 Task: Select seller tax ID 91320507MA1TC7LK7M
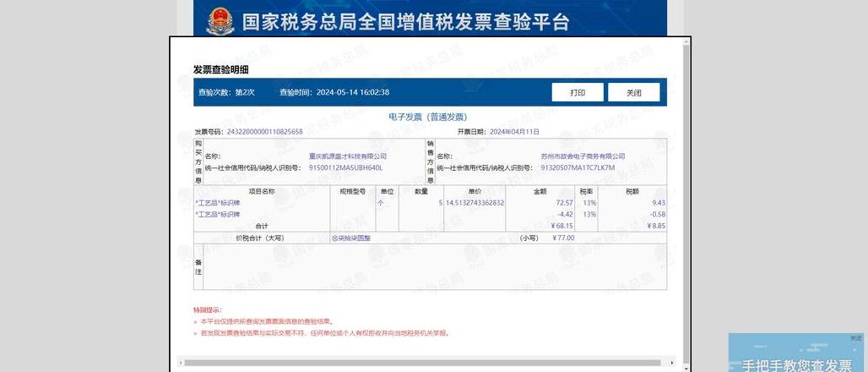point(578,167)
